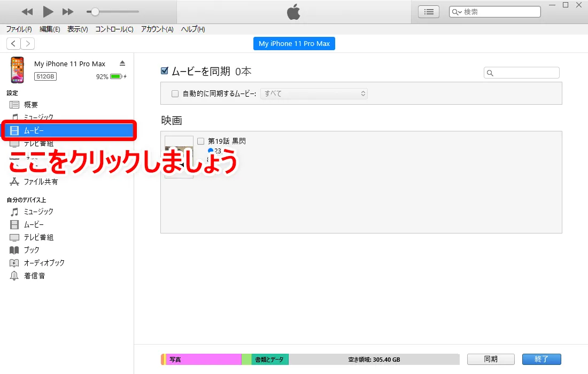The width and height of the screenshot is (588, 374).
Task: Click the 概要 list icon in sidebar
Action: click(x=14, y=105)
